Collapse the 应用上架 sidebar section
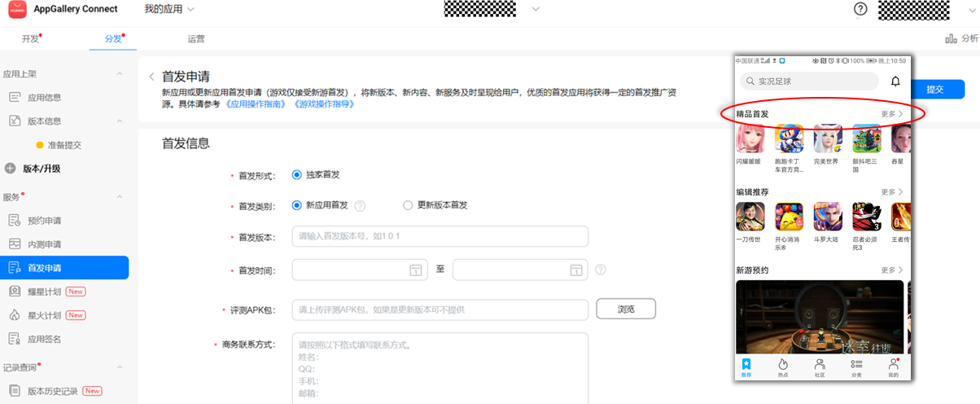This screenshot has height=404, width=980. pyautogui.click(x=120, y=74)
